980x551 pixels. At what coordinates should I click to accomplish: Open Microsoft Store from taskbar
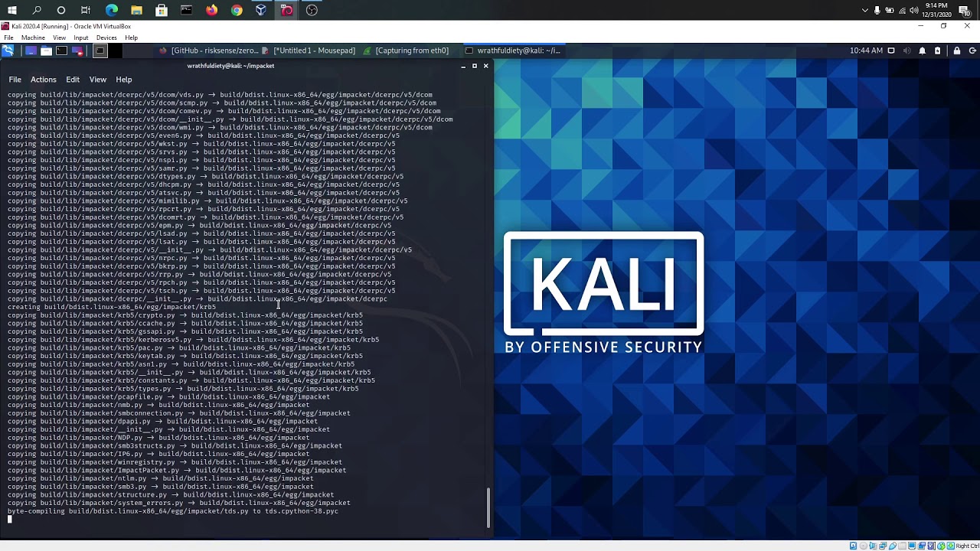162,10
